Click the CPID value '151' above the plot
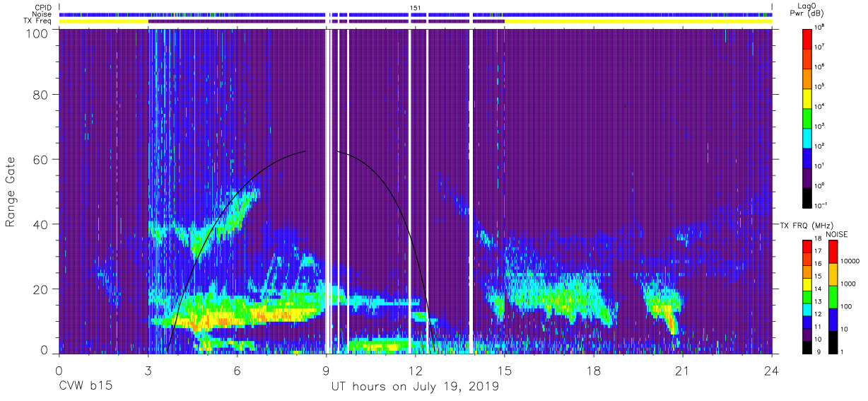The height and width of the screenshot is (401, 868). [416, 7]
